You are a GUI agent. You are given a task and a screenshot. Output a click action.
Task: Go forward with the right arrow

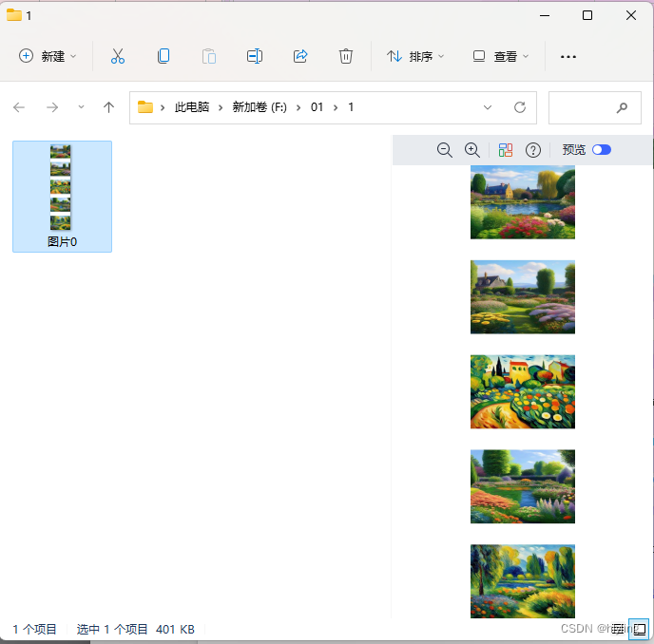click(x=52, y=107)
